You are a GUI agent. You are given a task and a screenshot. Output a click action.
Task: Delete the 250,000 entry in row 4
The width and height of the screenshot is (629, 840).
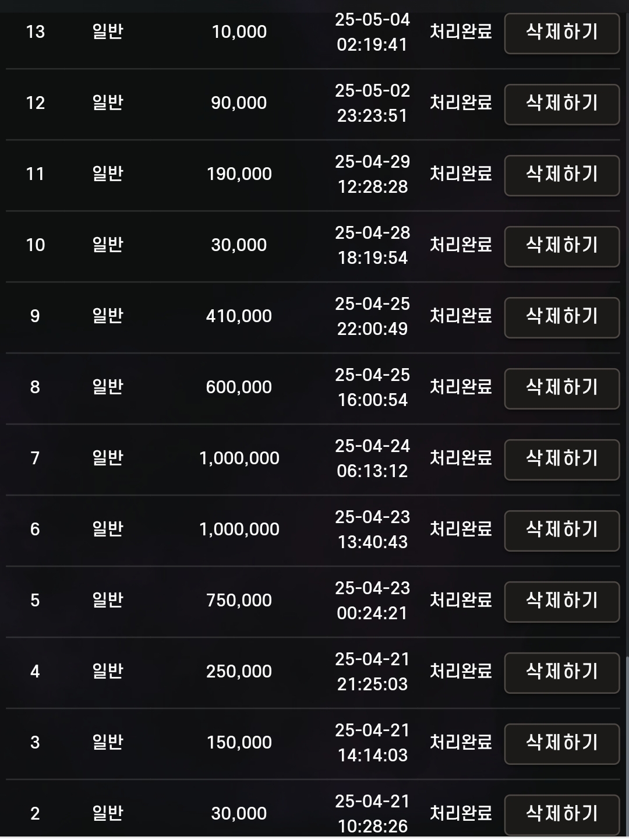(561, 673)
